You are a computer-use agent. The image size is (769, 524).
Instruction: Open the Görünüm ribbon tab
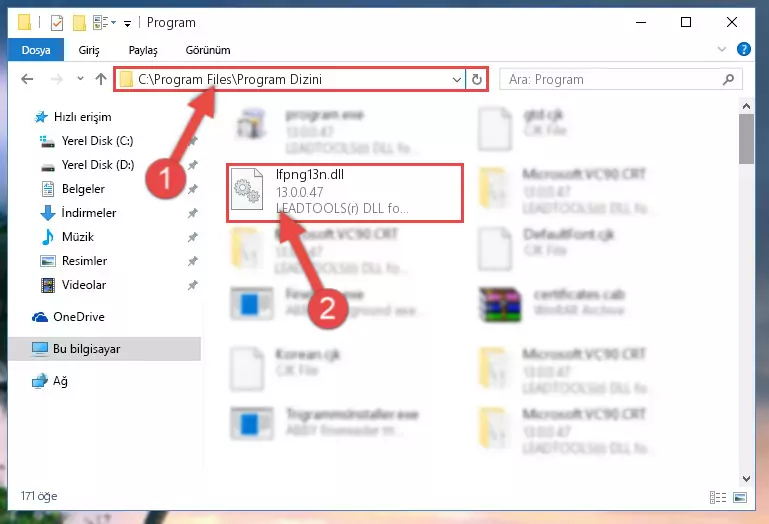pos(208,50)
